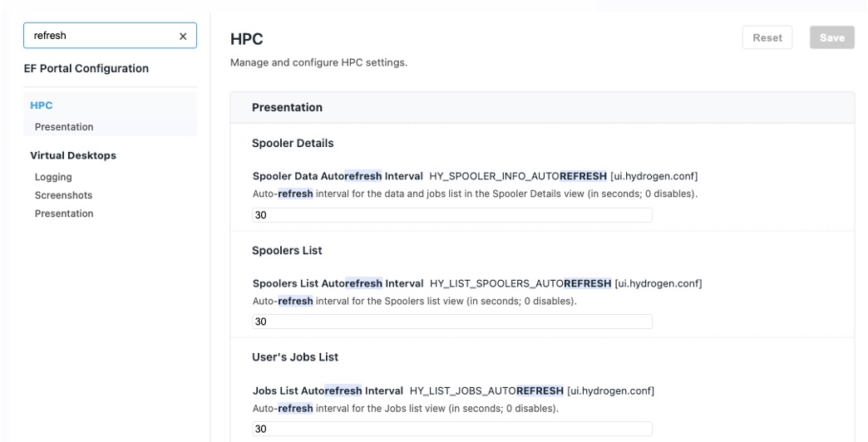Click the Reset button
868x442 pixels.
(767, 37)
